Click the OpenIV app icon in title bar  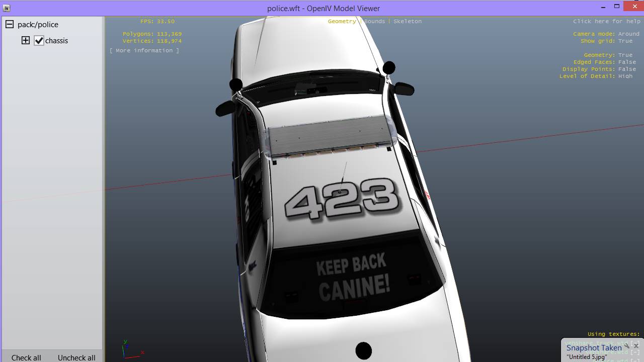7,8
